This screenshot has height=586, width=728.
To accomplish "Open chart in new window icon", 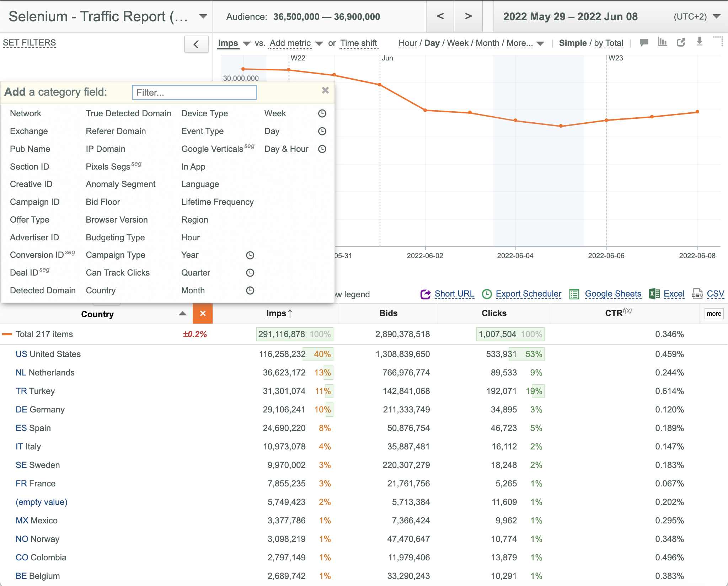I will pyautogui.click(x=681, y=42).
